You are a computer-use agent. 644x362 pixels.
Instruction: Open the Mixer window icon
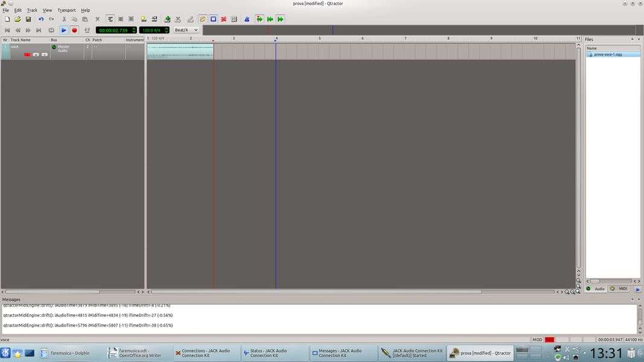point(234,19)
